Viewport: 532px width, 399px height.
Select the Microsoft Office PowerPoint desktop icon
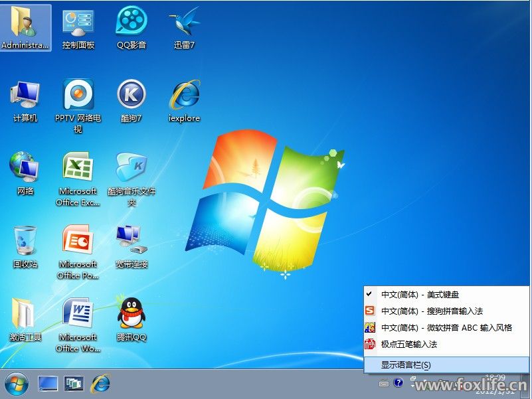click(78, 252)
